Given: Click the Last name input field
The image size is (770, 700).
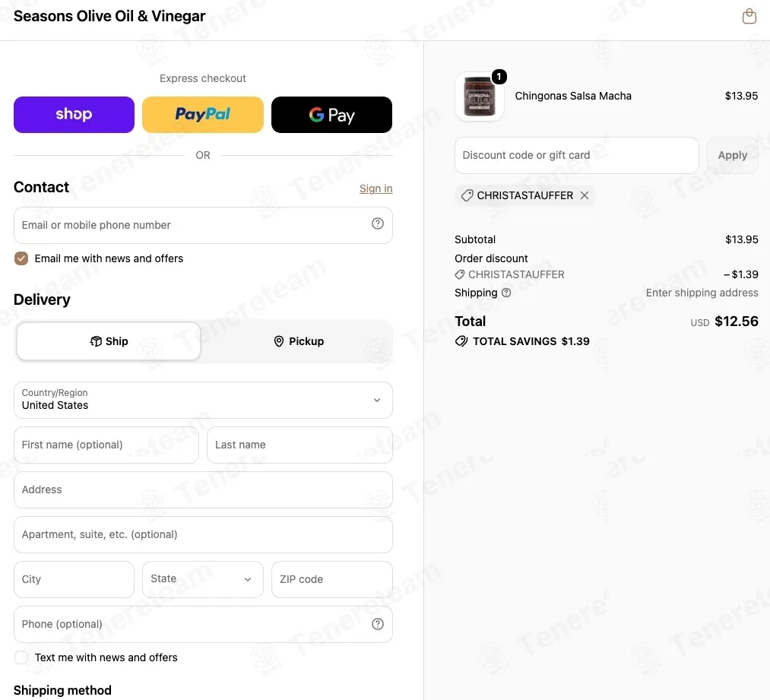Looking at the screenshot, I should (299, 445).
